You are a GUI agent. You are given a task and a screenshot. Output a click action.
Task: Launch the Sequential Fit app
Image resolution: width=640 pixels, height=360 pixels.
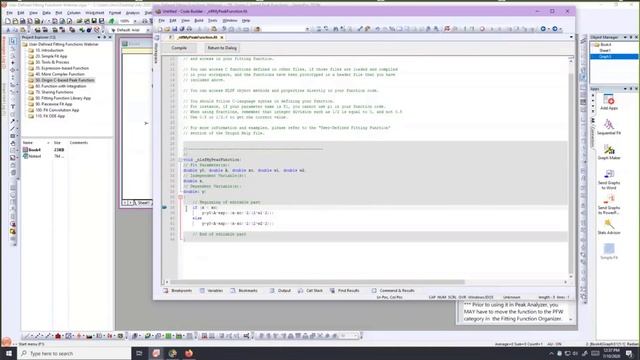click(x=609, y=127)
